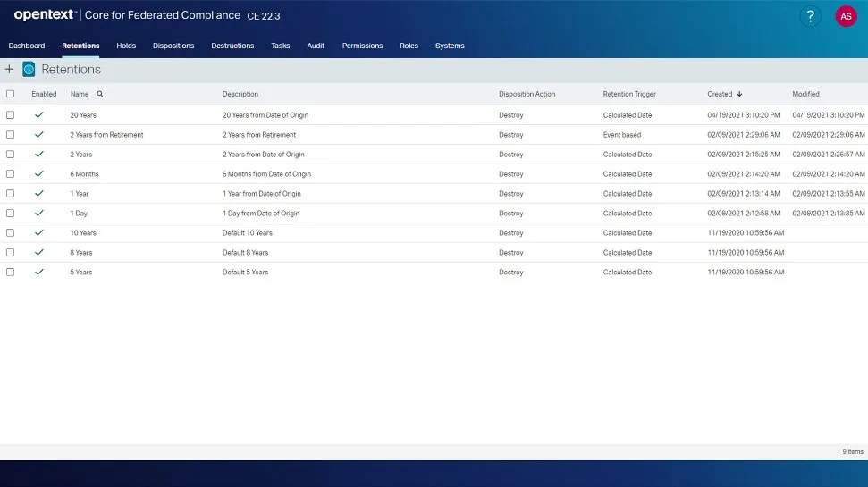
Task: Click the Retentions clock icon
Action: tap(29, 69)
